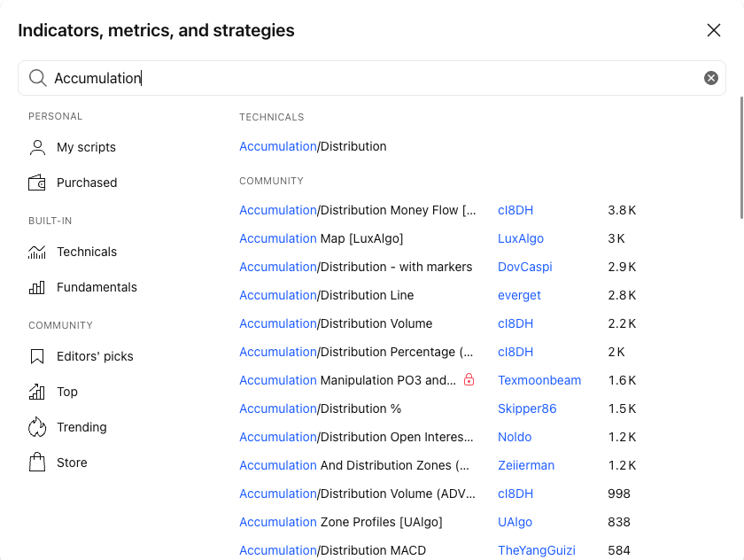This screenshot has width=744, height=560.
Task: Click the Editors' picks bookmark icon
Action: [37, 356]
